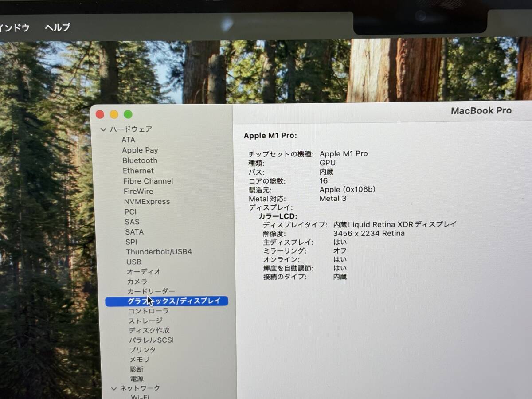The image size is (532, 399).
Task: Click the green fullscreen window button
Action: click(x=128, y=114)
